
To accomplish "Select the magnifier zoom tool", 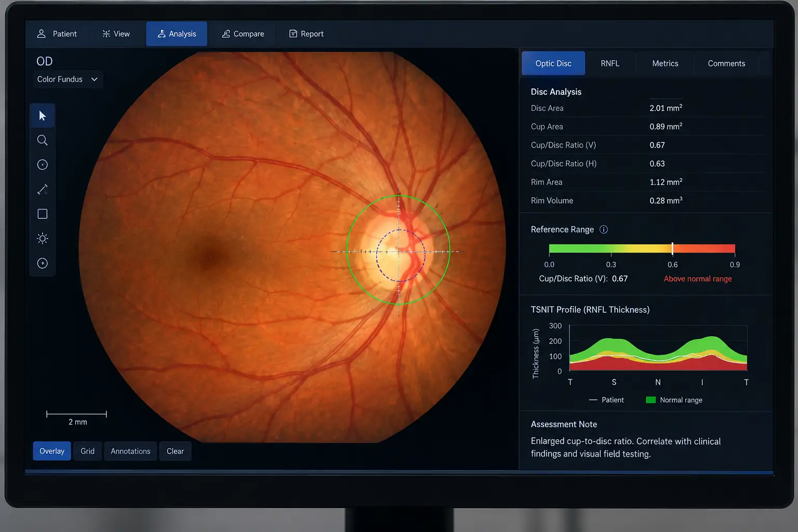I will point(43,140).
